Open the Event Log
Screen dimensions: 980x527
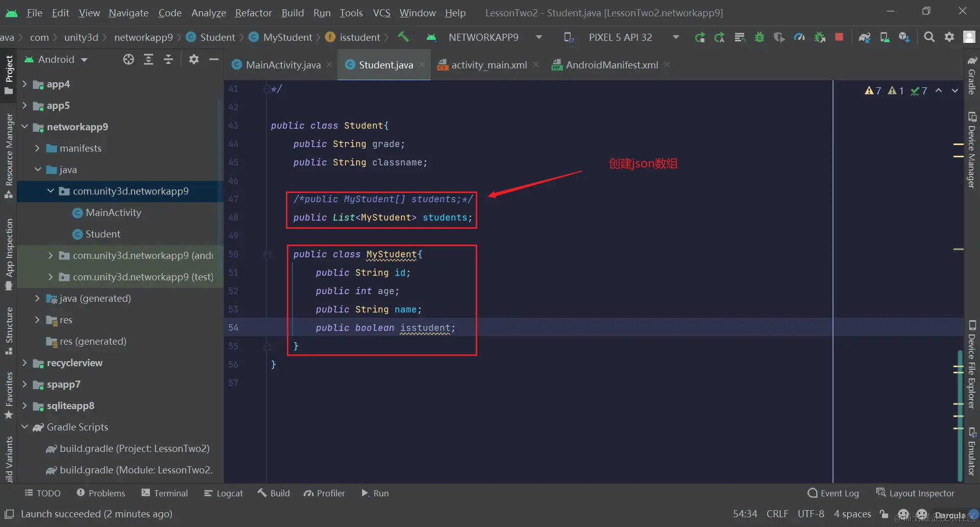point(834,493)
